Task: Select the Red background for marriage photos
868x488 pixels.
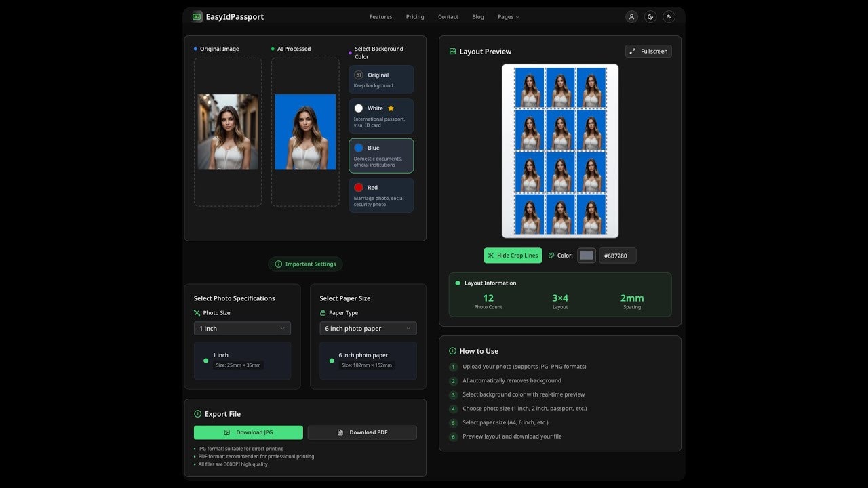Action: point(381,195)
